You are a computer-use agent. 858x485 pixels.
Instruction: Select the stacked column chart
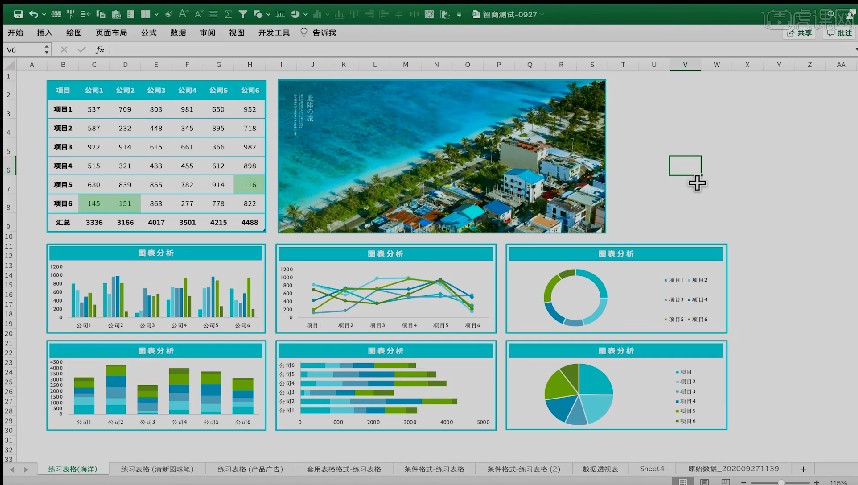click(156, 385)
